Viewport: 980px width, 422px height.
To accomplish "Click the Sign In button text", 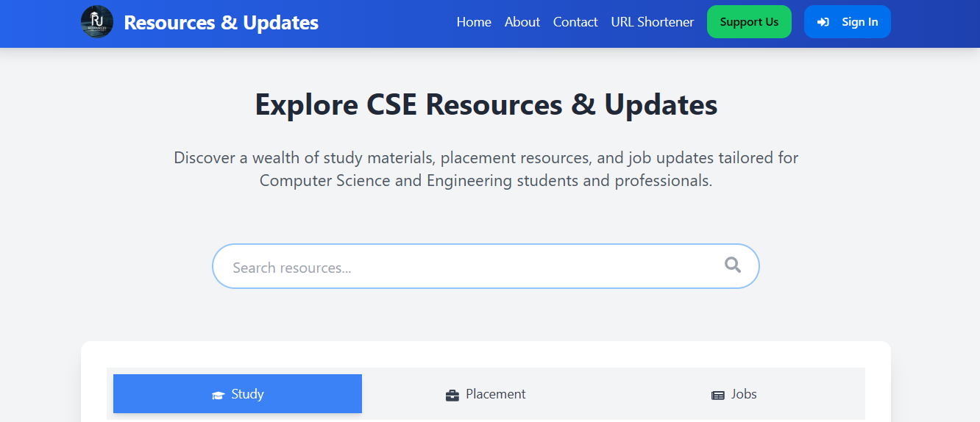I will click(x=859, y=22).
